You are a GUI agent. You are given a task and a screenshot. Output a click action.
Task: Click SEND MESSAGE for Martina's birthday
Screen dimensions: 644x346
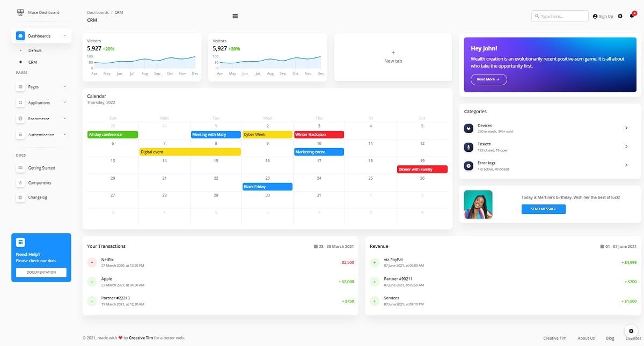coord(543,209)
